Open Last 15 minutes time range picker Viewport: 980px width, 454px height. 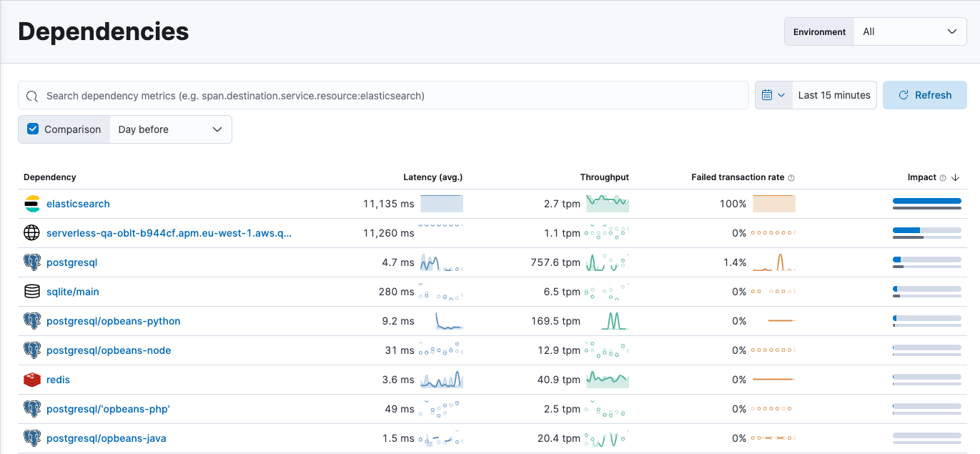834,95
